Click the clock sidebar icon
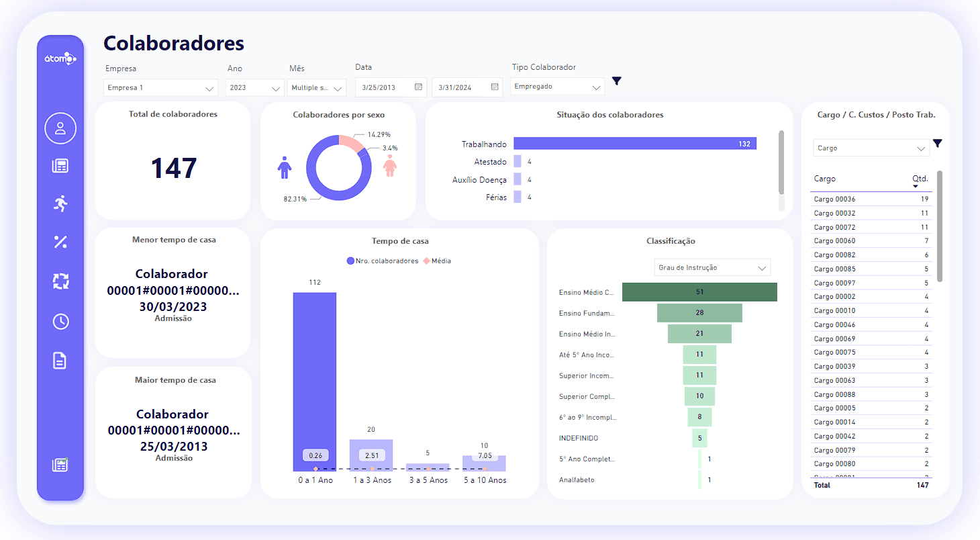The width and height of the screenshot is (980, 540). point(60,321)
